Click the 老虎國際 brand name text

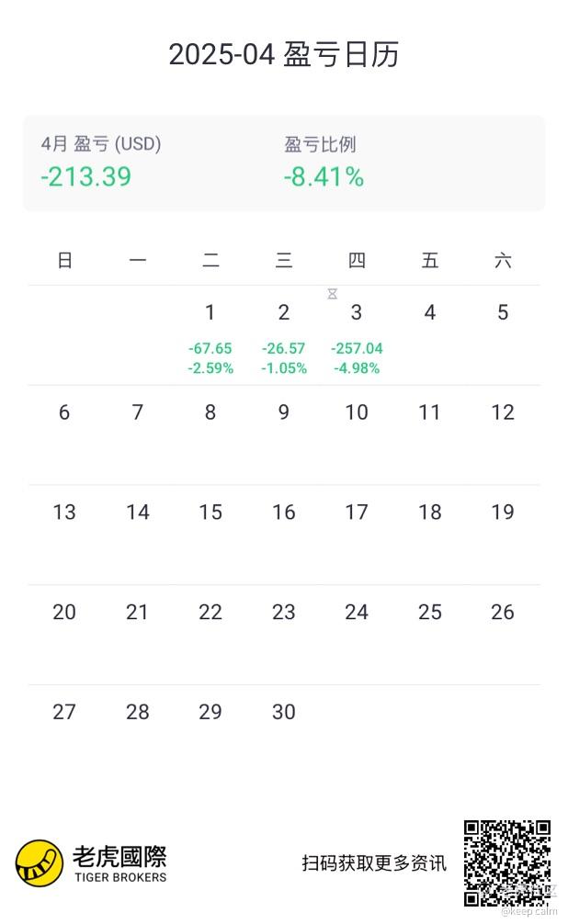[119, 857]
